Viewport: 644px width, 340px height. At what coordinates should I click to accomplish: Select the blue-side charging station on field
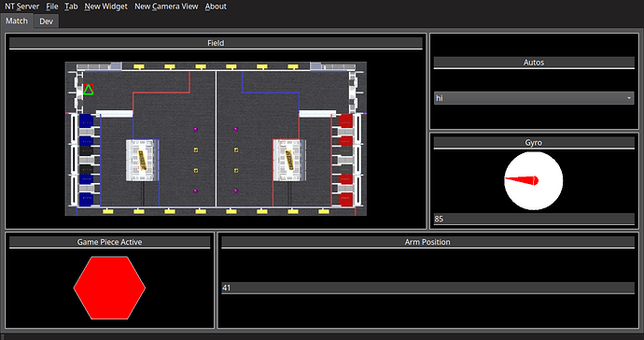(142, 160)
